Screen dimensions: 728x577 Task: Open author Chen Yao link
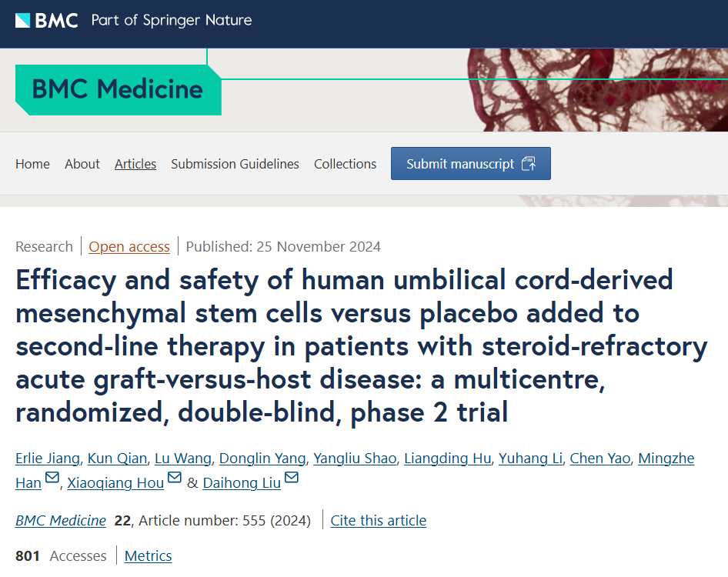click(600, 459)
